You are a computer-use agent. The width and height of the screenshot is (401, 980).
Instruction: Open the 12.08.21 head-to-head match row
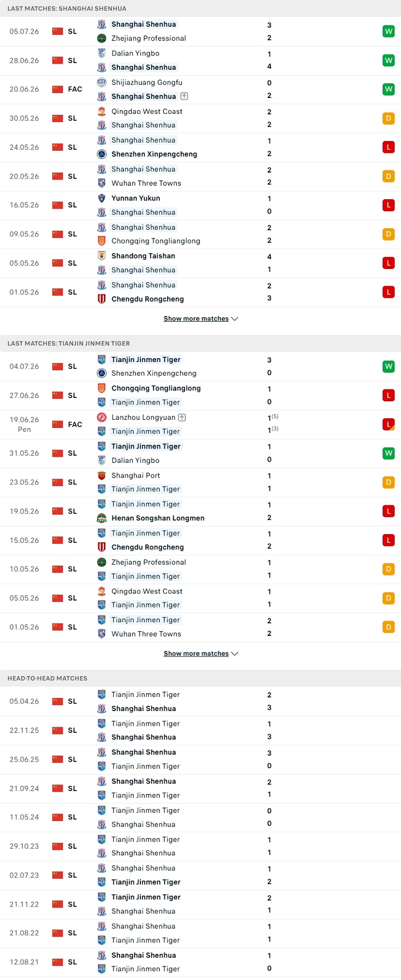coord(200,962)
